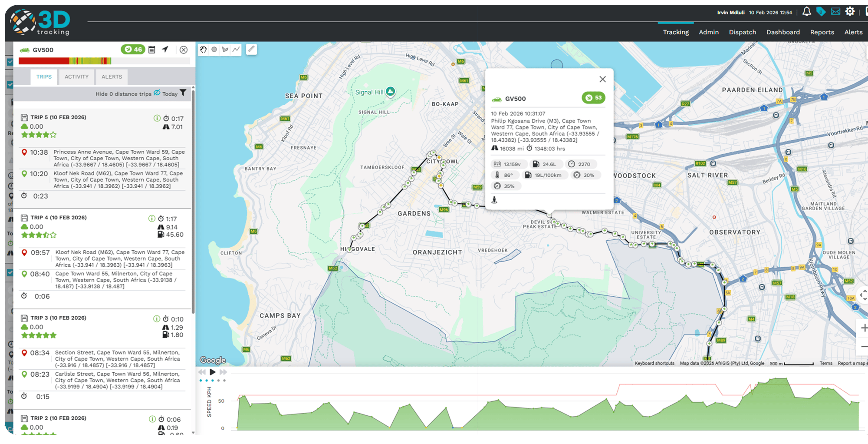Select the polyline draw tool
The image size is (868, 444).
pyautogui.click(x=236, y=50)
